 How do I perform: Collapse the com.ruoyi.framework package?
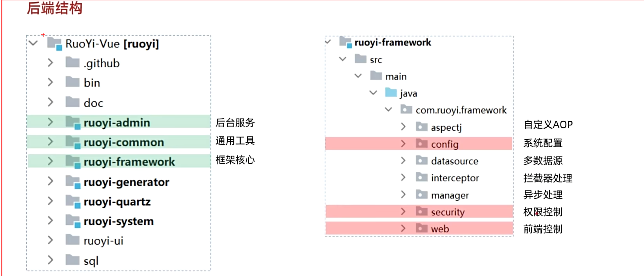pos(388,110)
